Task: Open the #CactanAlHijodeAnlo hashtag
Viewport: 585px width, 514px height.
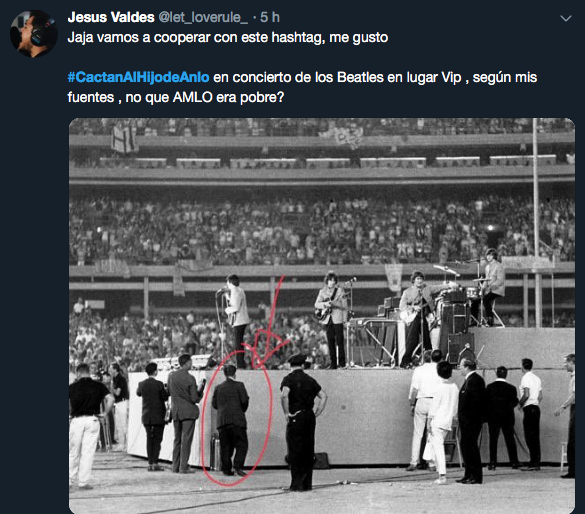Action: pyautogui.click(x=138, y=77)
